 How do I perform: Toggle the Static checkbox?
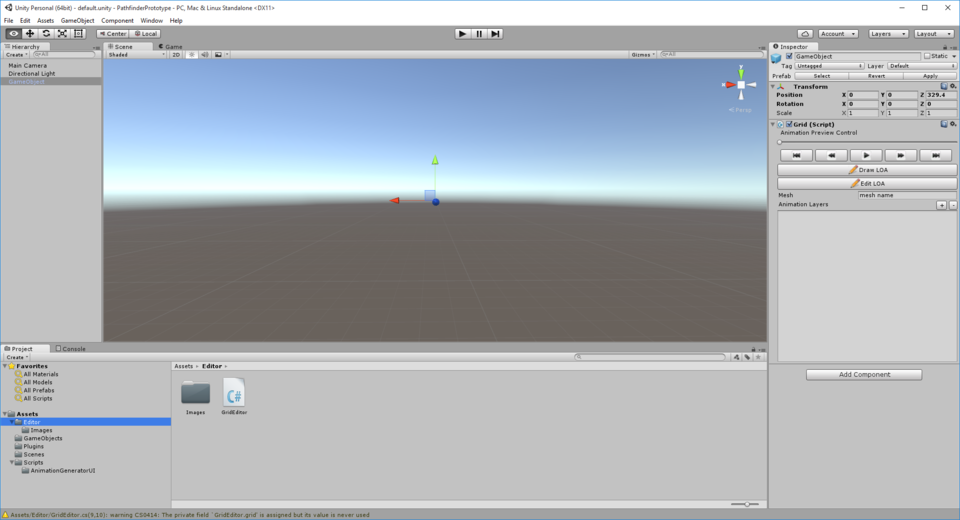coord(927,56)
